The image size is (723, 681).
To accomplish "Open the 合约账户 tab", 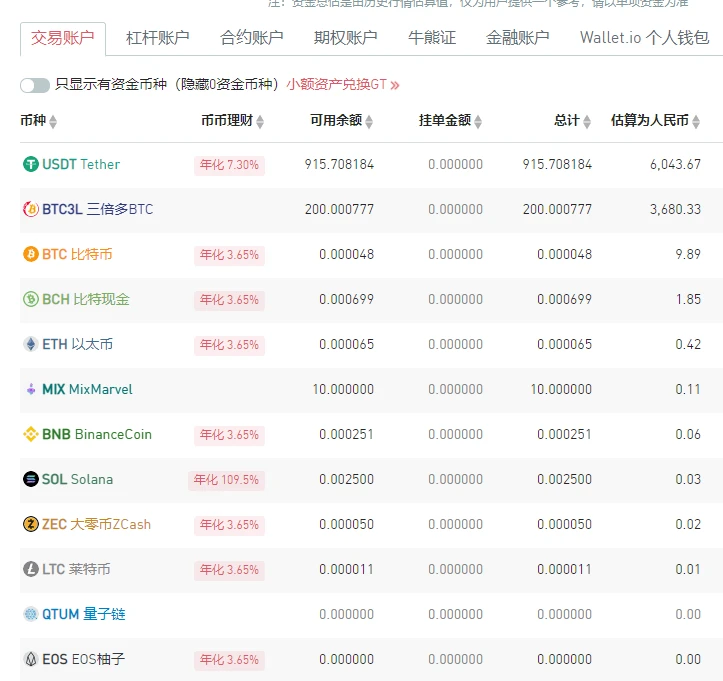I will tap(252, 38).
